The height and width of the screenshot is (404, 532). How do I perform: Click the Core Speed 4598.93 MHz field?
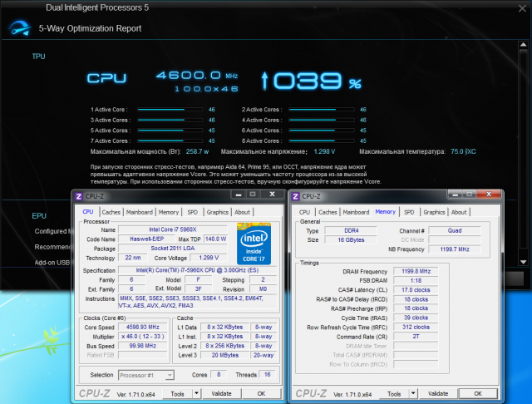pyautogui.click(x=142, y=328)
